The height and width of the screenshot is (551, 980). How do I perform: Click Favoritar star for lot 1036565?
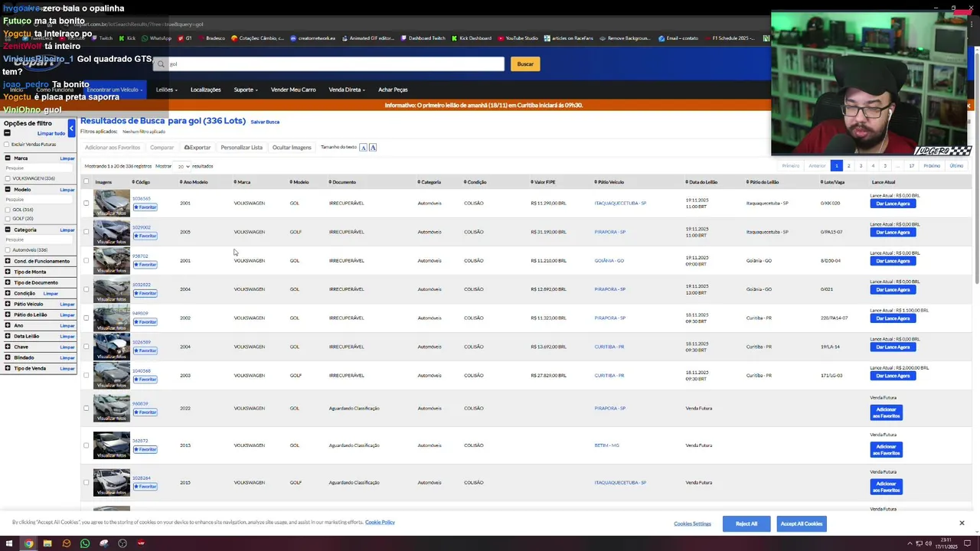click(145, 207)
